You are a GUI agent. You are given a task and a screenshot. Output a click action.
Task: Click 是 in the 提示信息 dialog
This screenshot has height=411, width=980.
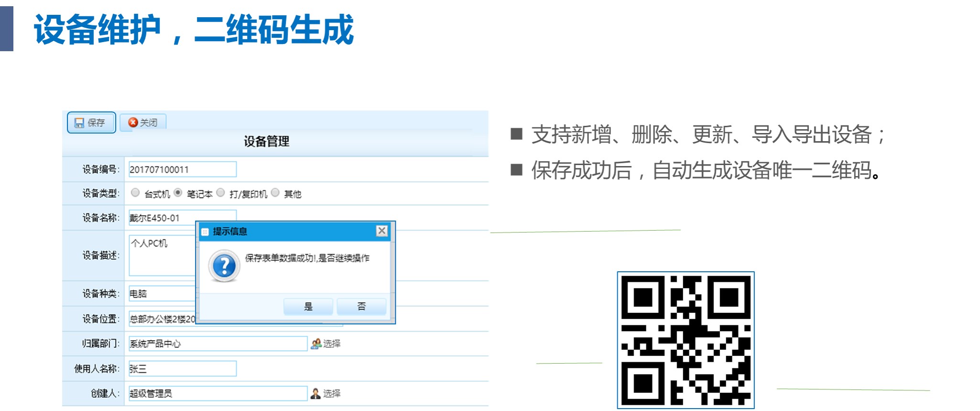pyautogui.click(x=308, y=306)
